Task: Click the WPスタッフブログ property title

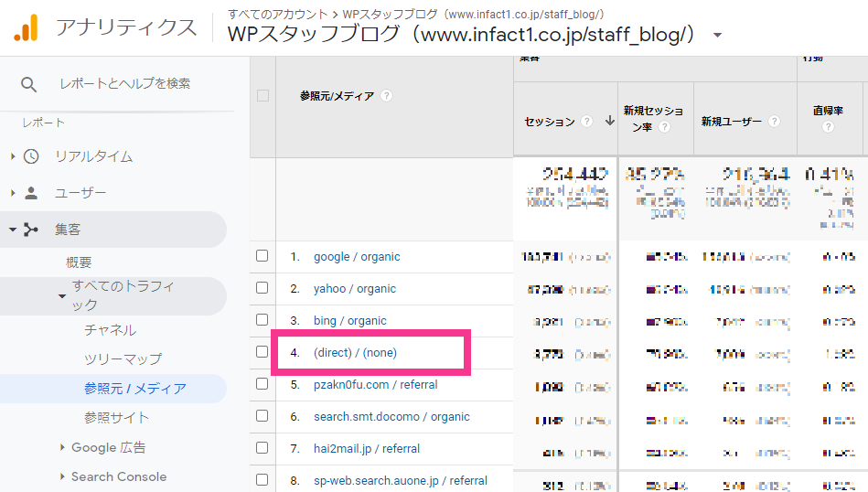Action: coord(461,35)
